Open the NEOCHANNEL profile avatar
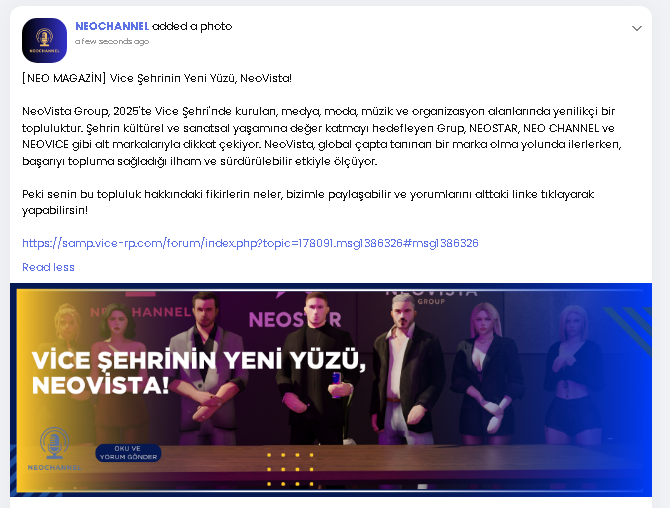This screenshot has width=670, height=508. coord(44,40)
